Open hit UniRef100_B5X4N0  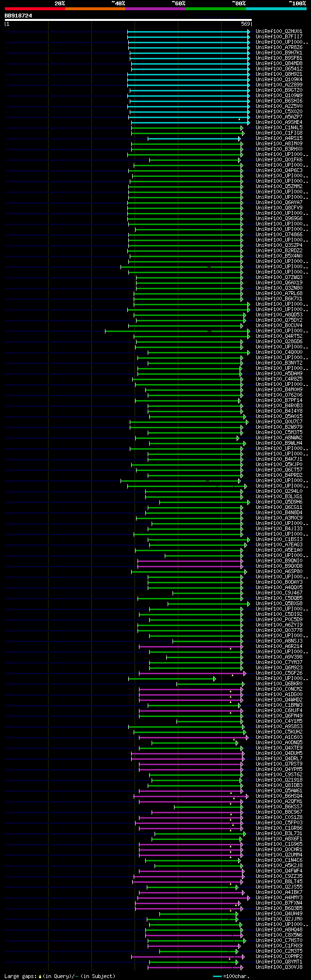[279, 256]
